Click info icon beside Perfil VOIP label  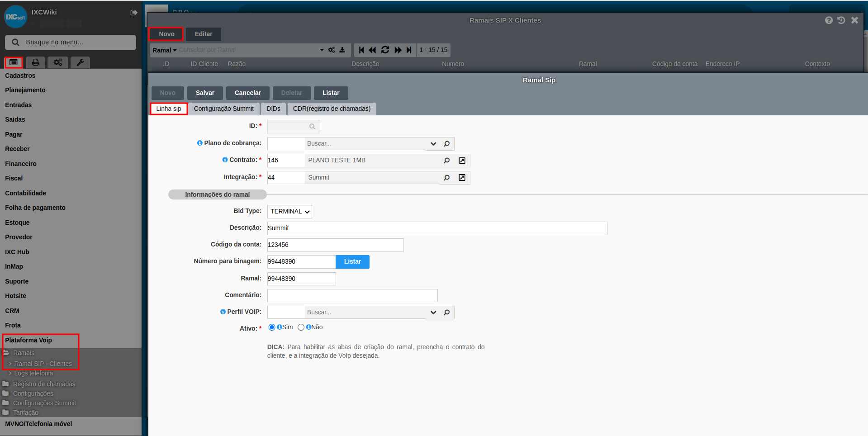[x=223, y=312]
